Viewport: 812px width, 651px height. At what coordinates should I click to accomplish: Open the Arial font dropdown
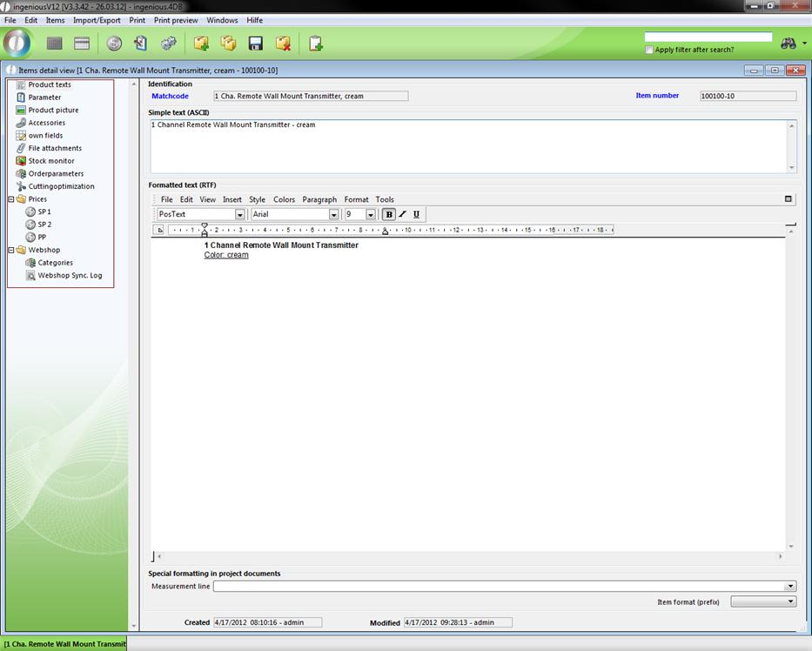pyautogui.click(x=333, y=215)
